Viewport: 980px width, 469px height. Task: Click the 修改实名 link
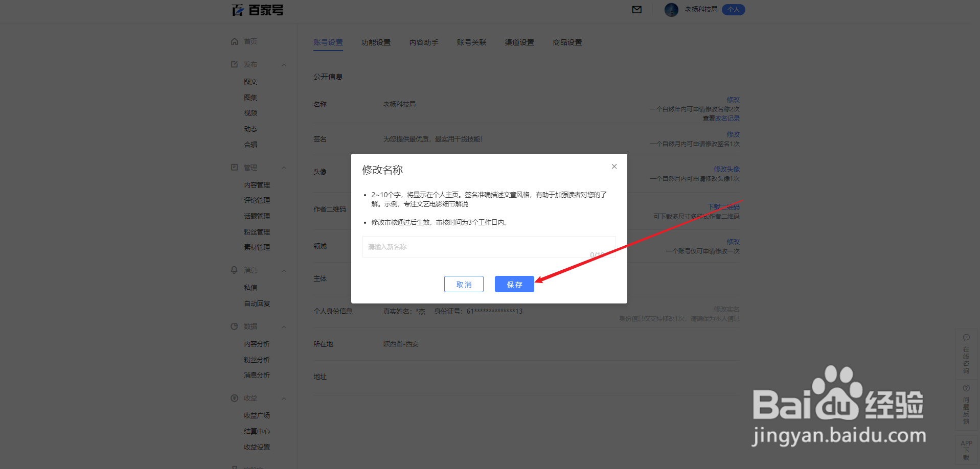coord(727,309)
